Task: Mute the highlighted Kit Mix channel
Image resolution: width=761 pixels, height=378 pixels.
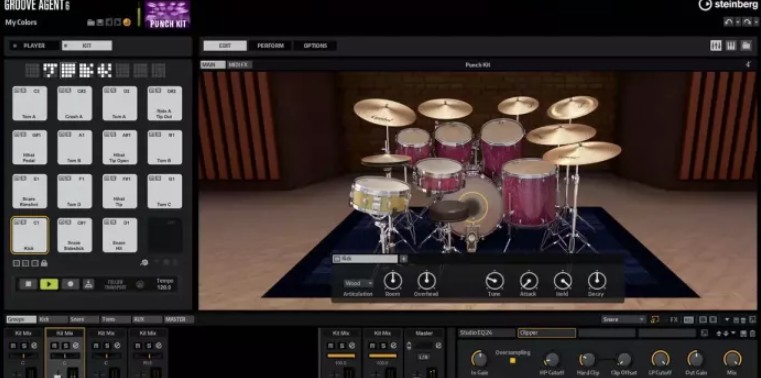Action: [54, 345]
